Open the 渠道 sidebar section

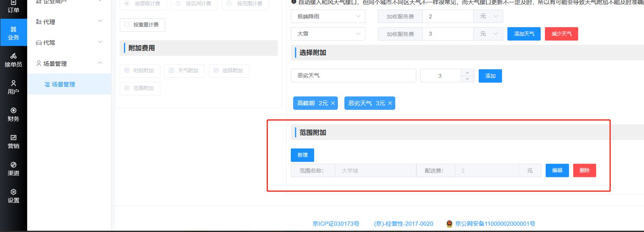(13, 169)
